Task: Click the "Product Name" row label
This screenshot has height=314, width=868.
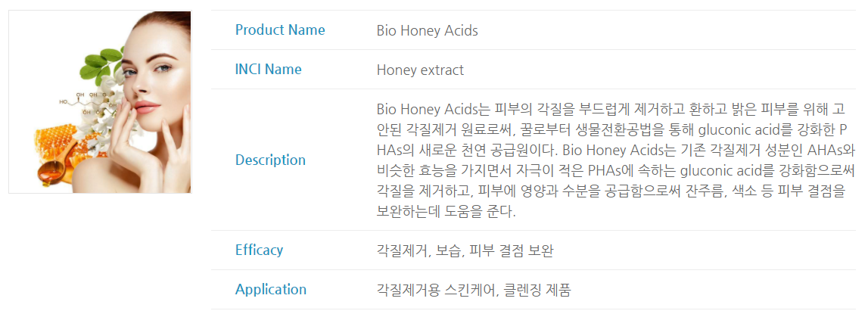Action: (280, 30)
